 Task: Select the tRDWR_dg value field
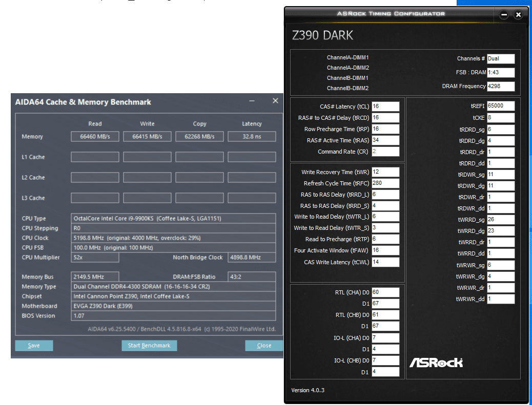(501, 186)
